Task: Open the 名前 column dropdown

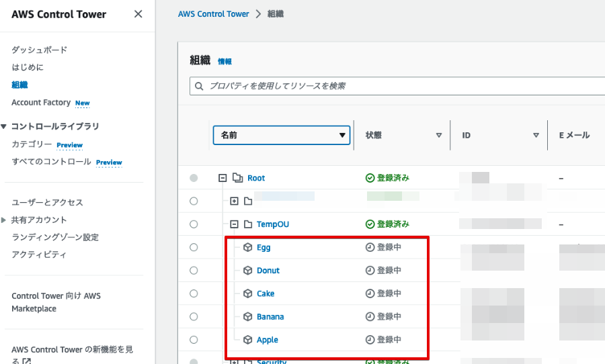Action: [282, 135]
